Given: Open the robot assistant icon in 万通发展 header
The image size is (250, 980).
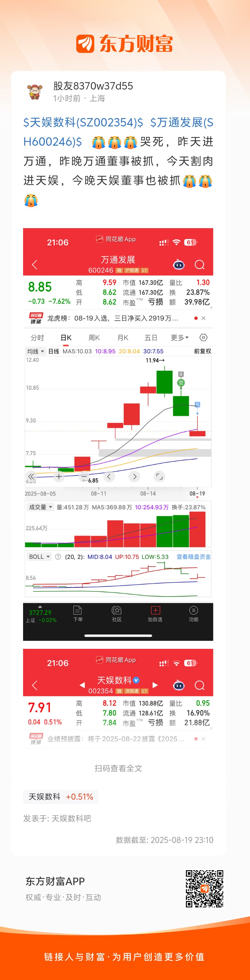Looking at the screenshot, I should [179, 264].
